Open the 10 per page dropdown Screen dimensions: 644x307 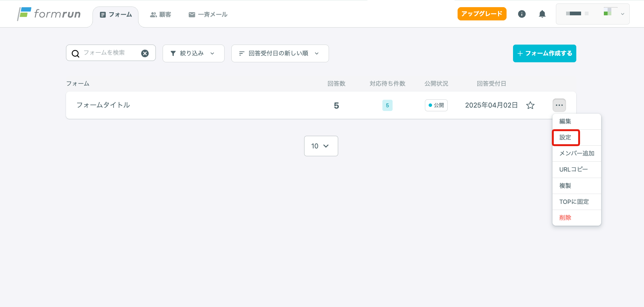[321, 146]
